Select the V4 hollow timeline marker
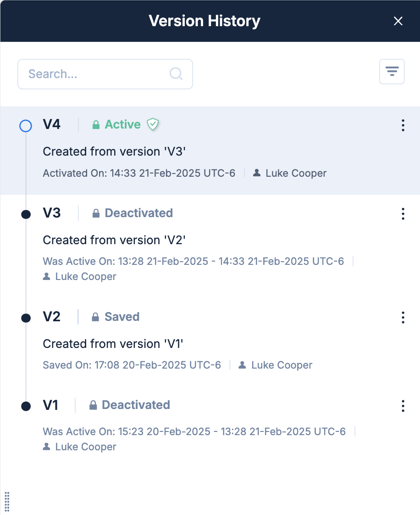 pos(26,126)
